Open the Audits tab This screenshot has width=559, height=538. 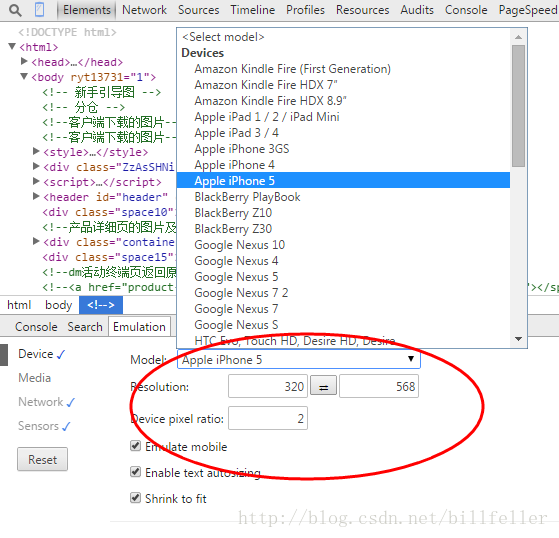(x=417, y=10)
